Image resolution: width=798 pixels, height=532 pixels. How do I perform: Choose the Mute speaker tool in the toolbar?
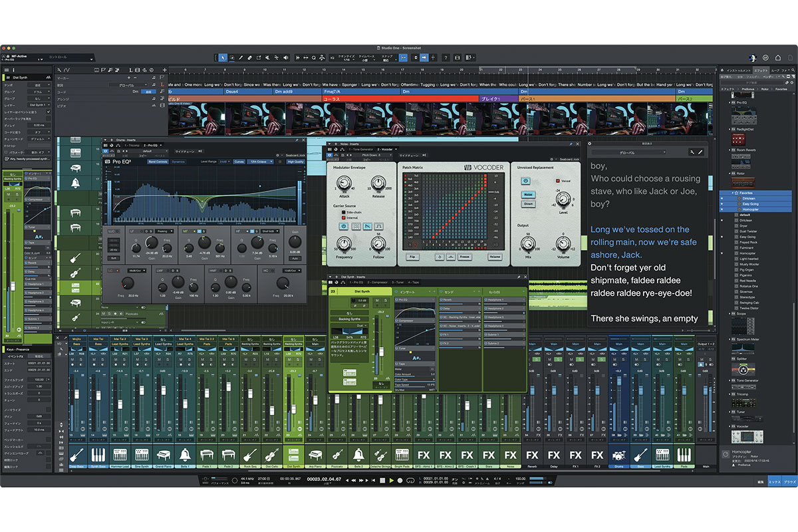pos(268,58)
